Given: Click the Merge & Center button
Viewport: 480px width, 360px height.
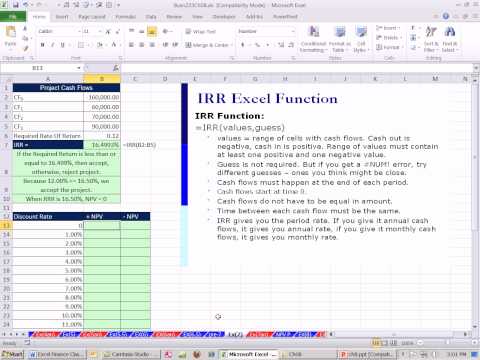Looking at the screenshot, I should (x=207, y=45).
